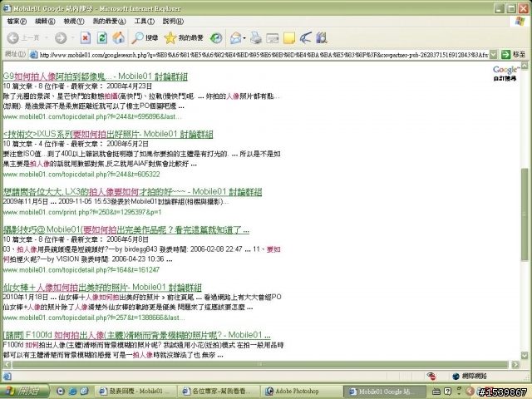532x399 pixels.
Task: Open the 我的最愛(A) menu
Action: [x=109, y=22]
